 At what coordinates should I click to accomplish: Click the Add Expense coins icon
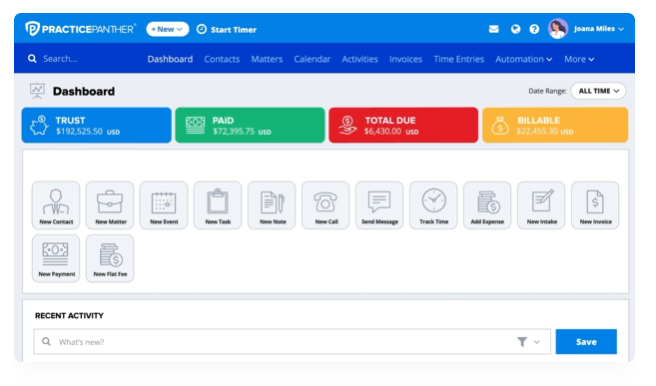click(x=487, y=205)
